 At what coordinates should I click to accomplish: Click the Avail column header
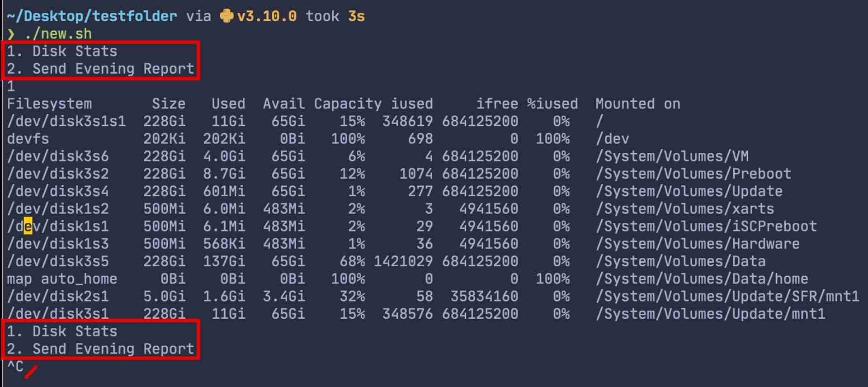pyautogui.click(x=284, y=104)
